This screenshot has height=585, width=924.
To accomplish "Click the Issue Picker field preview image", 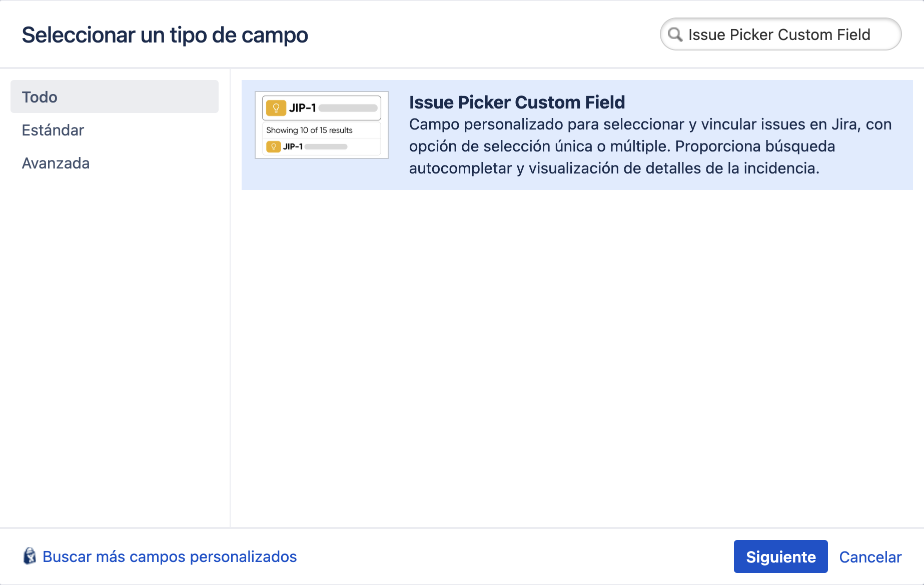I will (x=321, y=124).
